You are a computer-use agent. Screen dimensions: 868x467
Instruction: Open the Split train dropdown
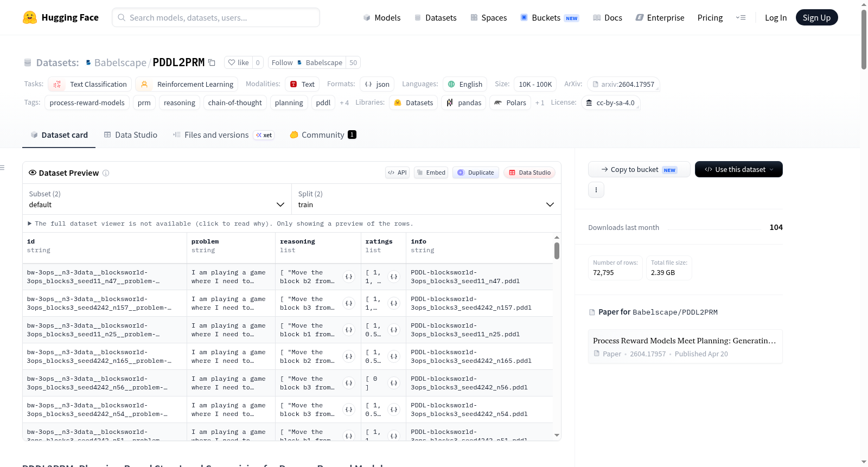pos(426,199)
